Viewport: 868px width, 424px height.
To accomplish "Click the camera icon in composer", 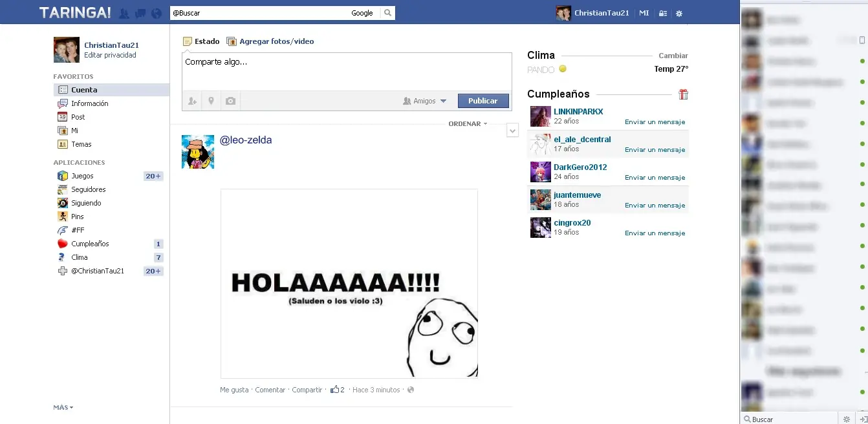I will [x=230, y=101].
